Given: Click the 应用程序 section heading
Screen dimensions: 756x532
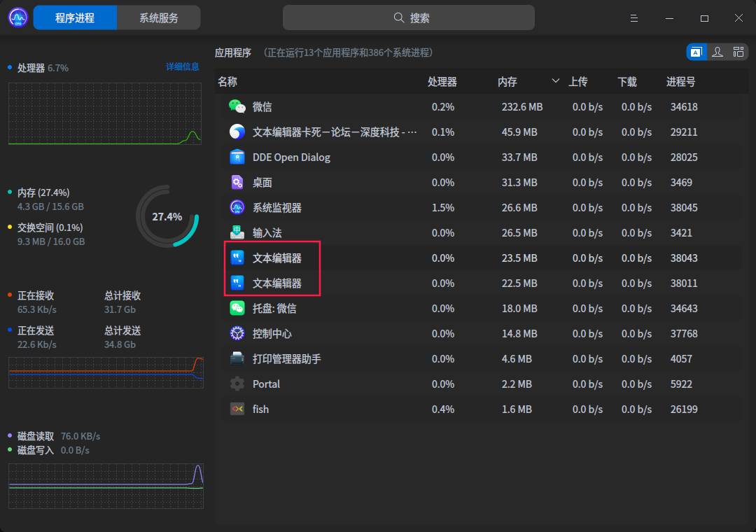Looking at the screenshot, I should point(233,52).
